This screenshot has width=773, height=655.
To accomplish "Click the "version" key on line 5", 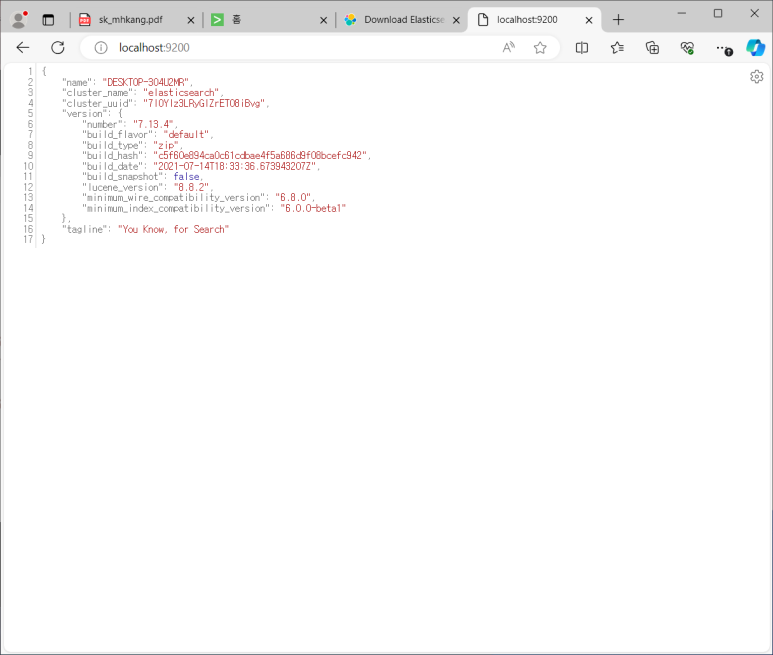I will (x=83, y=114).
